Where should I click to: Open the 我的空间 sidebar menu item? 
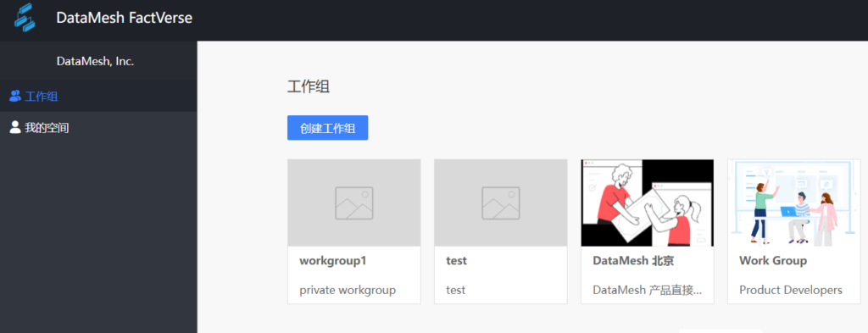coord(98,128)
